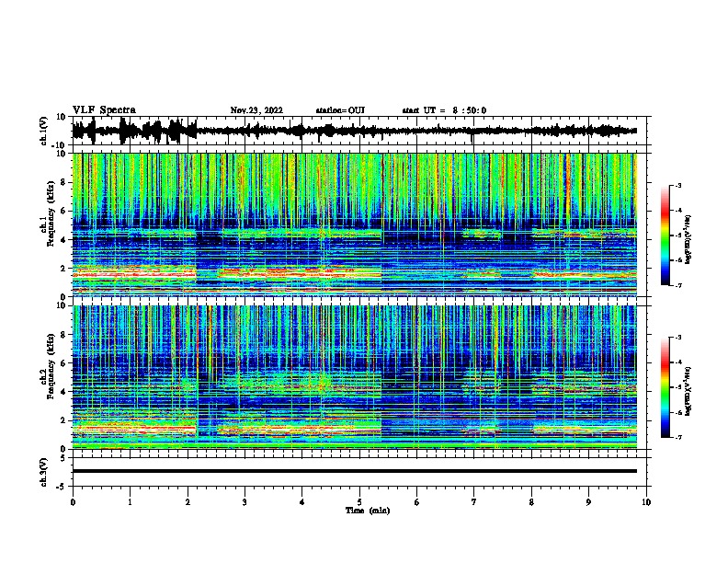Click the "8" kHz tick on ch.1 spectrogram
Viewport: 728px width, 563px height.
(63, 182)
